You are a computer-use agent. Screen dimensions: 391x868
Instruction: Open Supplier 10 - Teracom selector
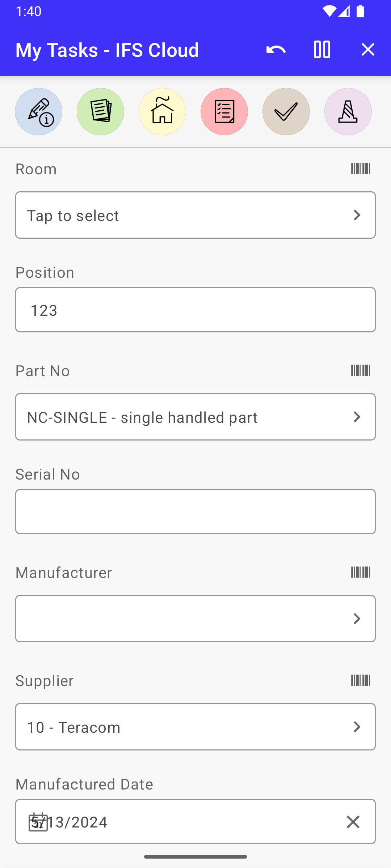195,727
